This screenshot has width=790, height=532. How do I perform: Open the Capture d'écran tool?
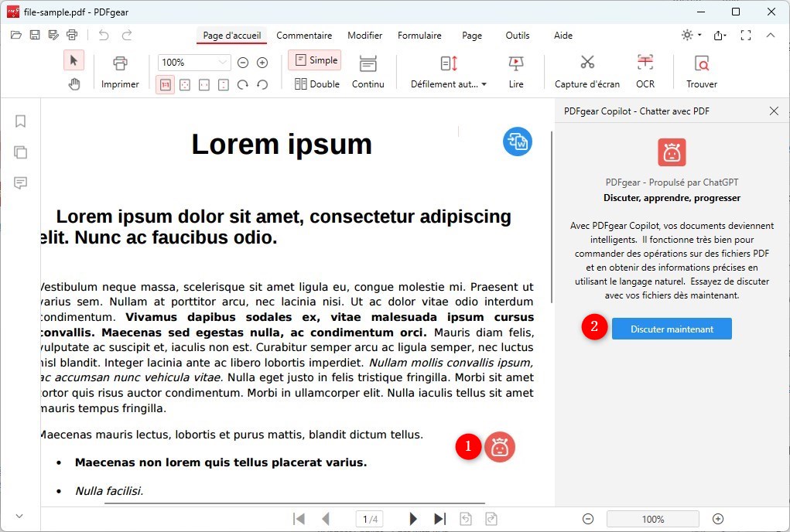(587, 63)
